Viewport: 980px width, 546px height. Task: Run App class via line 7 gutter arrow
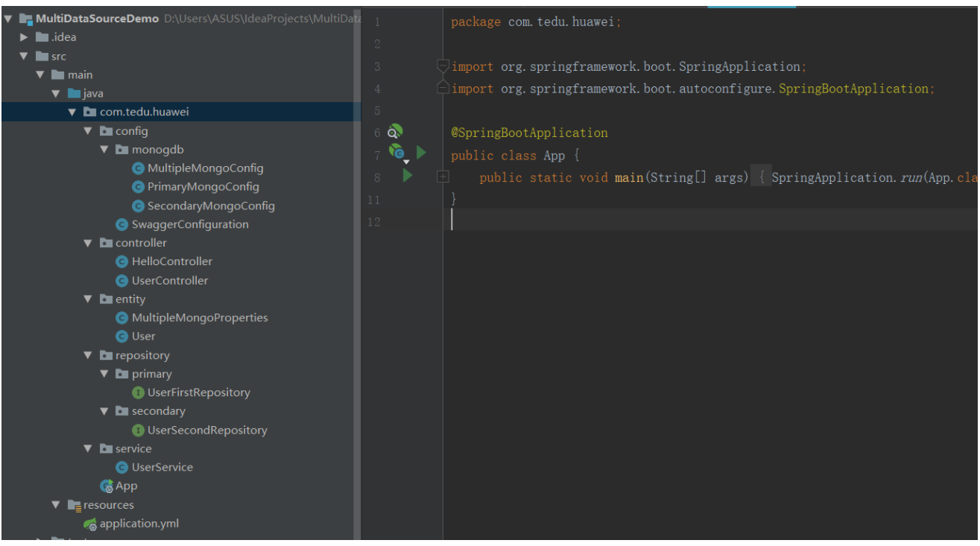pyautogui.click(x=421, y=153)
